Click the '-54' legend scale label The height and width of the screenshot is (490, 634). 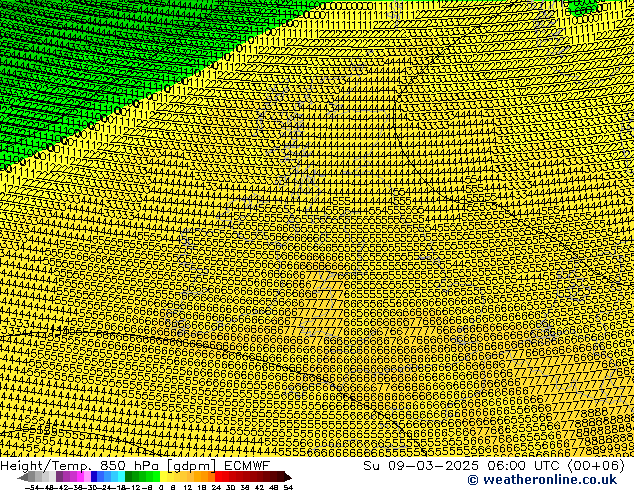[32, 488]
